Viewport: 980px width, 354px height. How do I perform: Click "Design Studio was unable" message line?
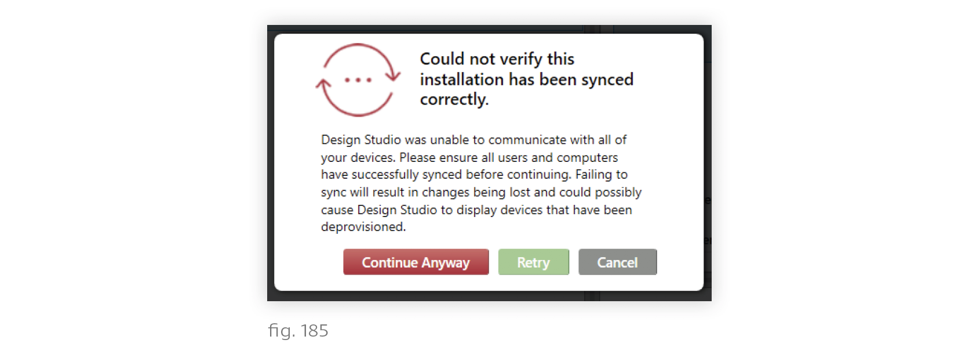tap(473, 140)
